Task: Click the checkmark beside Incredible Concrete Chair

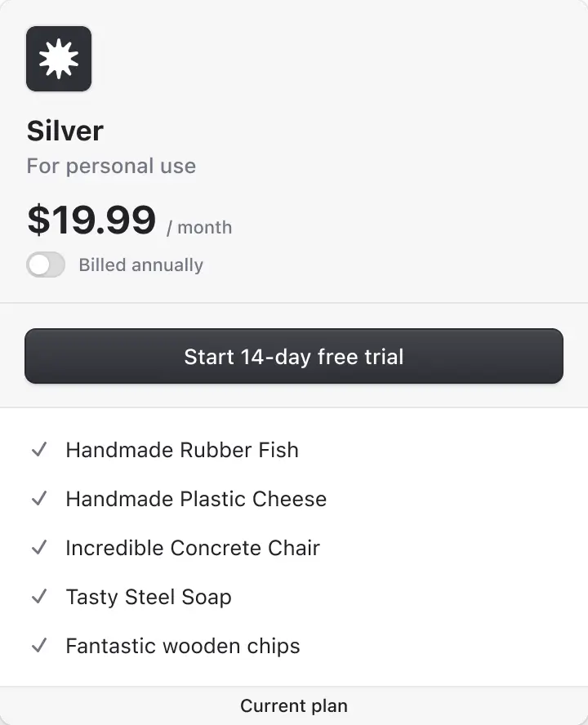Action: 38,548
